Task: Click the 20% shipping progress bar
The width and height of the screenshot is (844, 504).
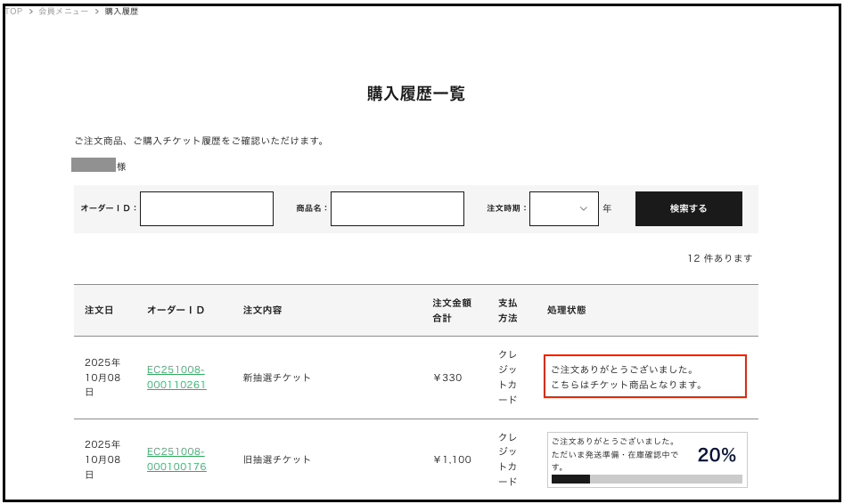Action: (x=646, y=479)
